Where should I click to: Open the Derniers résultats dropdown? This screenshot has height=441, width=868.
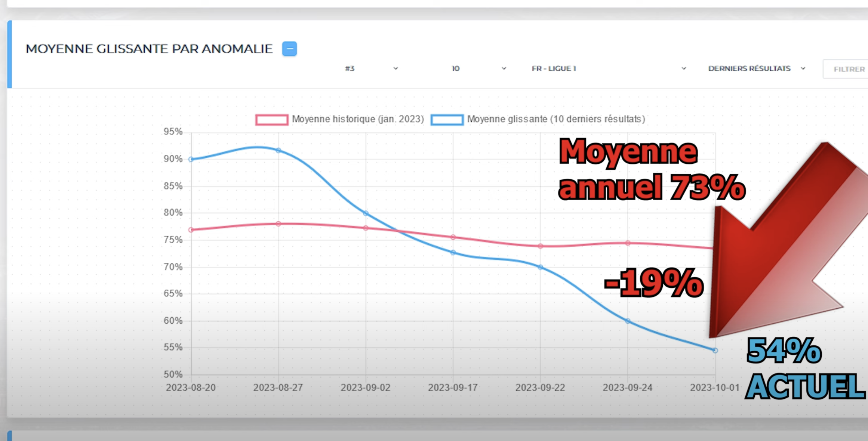756,68
